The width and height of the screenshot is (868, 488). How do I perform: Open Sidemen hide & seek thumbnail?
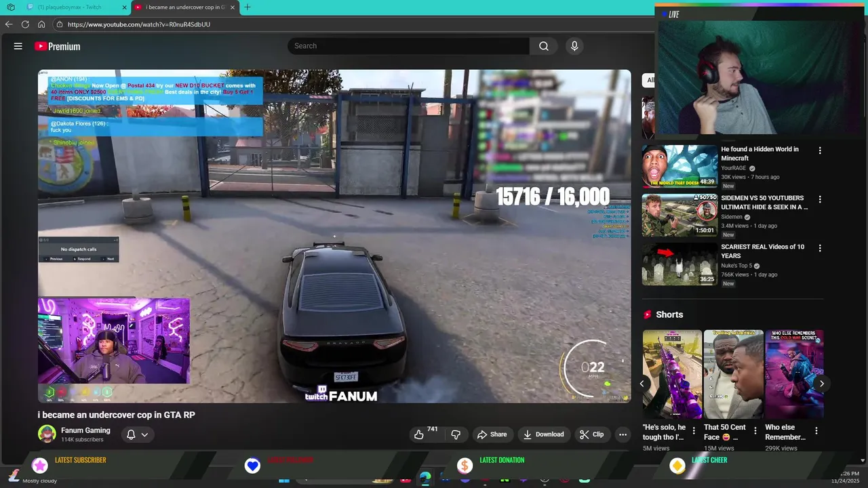click(x=679, y=215)
